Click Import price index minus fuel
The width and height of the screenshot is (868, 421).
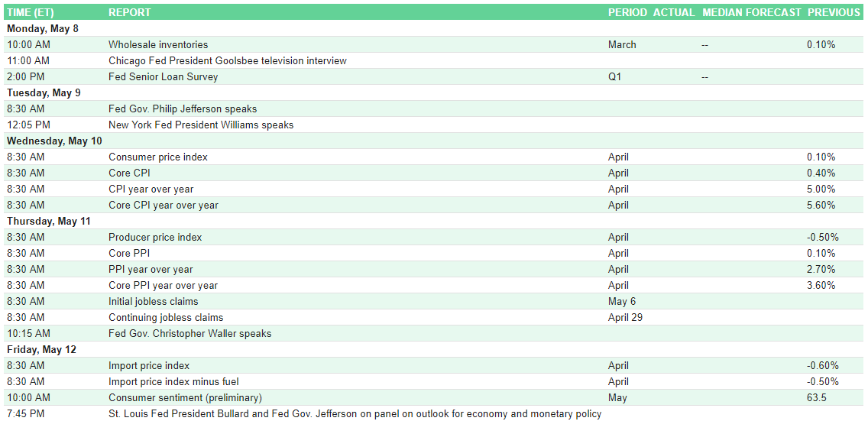point(173,382)
